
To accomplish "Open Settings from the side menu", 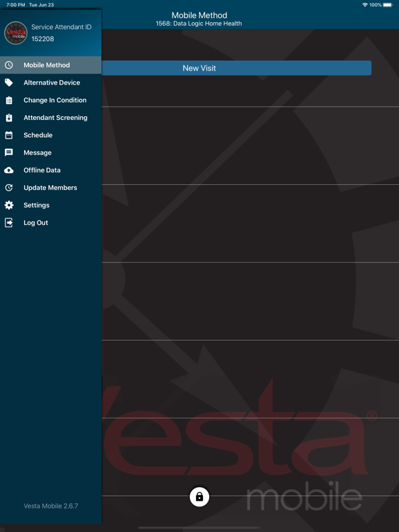I will (x=51, y=205).
